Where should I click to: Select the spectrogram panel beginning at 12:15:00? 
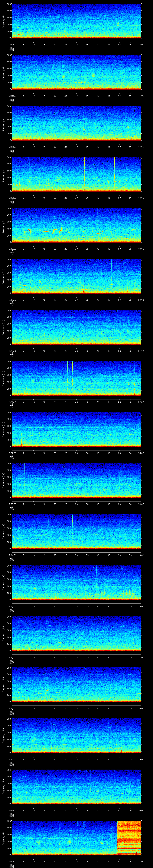[77, 72]
